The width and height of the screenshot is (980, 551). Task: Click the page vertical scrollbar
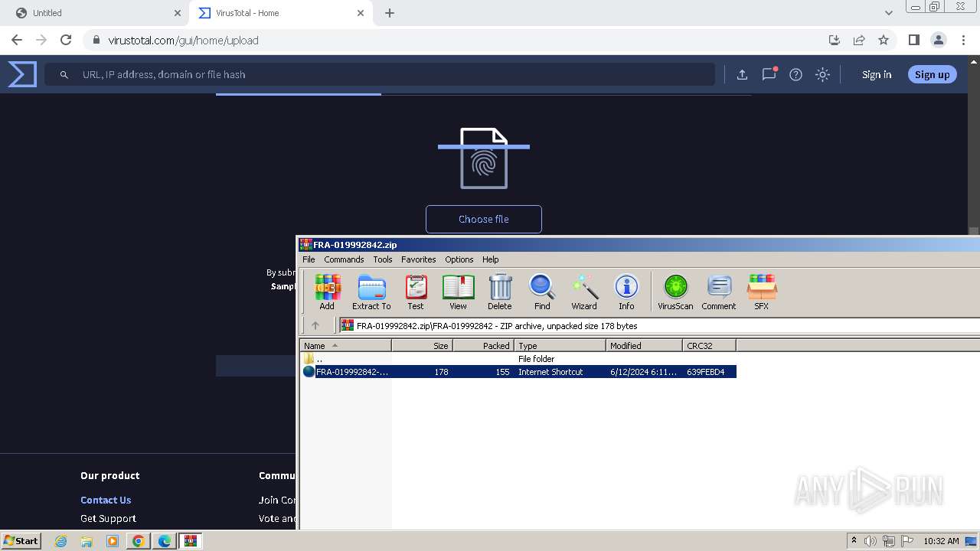pyautogui.click(x=974, y=230)
